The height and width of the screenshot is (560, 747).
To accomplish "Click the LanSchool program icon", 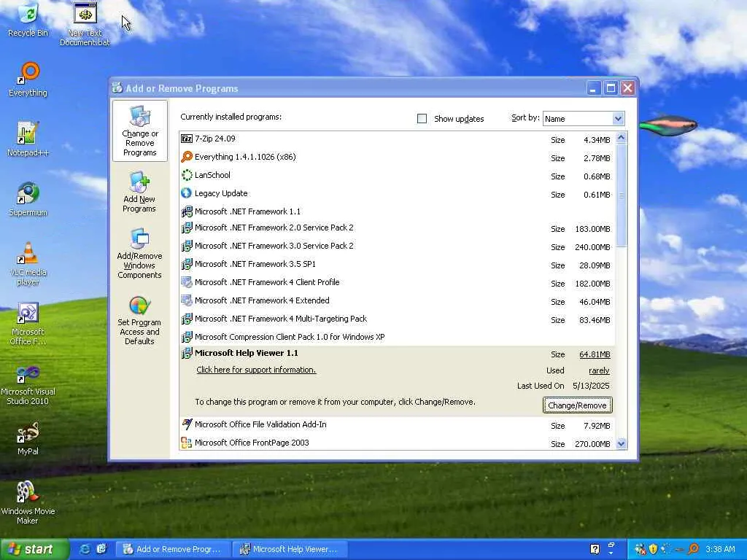I will click(187, 175).
